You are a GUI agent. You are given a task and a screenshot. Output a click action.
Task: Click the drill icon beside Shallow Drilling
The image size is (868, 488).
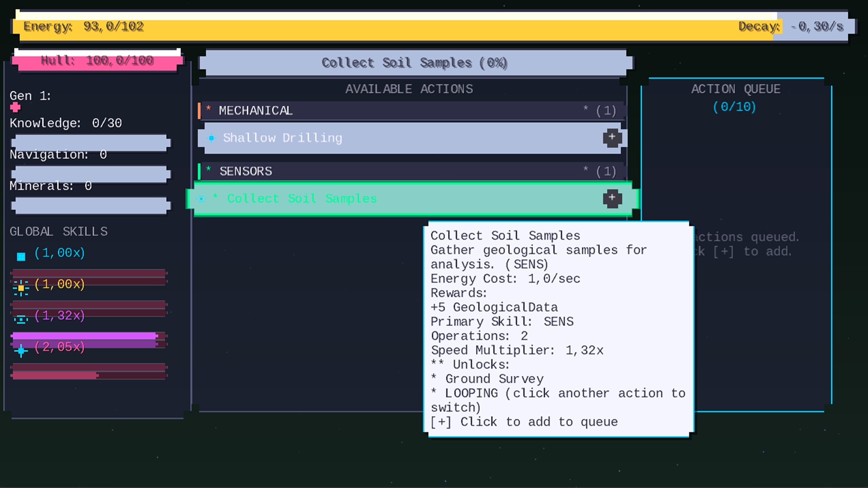click(x=211, y=138)
